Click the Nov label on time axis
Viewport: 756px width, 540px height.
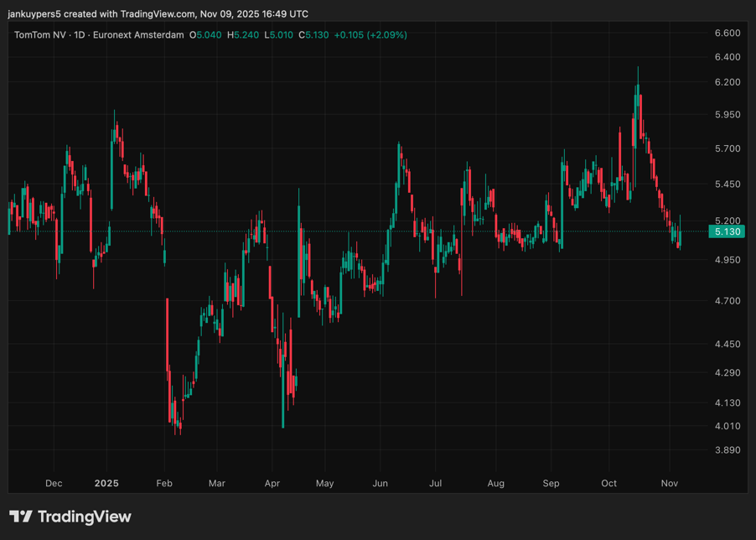(x=669, y=483)
